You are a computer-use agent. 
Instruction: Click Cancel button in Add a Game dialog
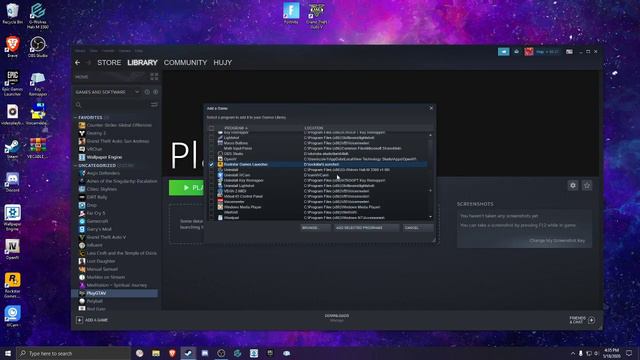(x=417, y=228)
